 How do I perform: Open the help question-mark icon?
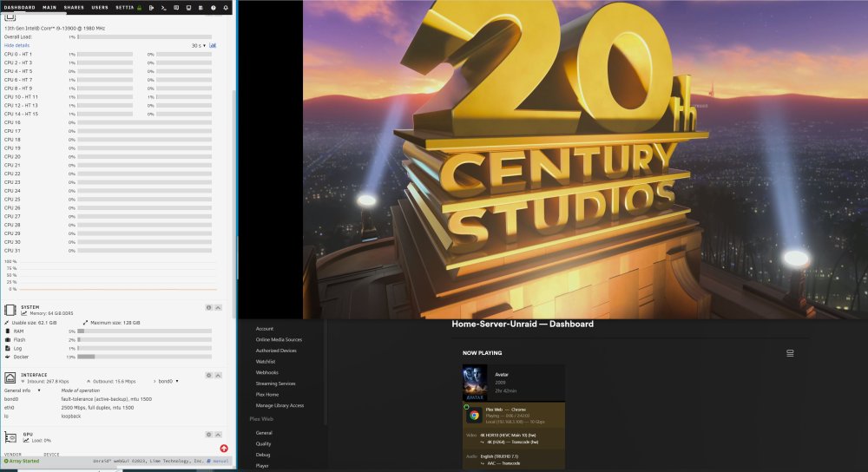point(214,8)
